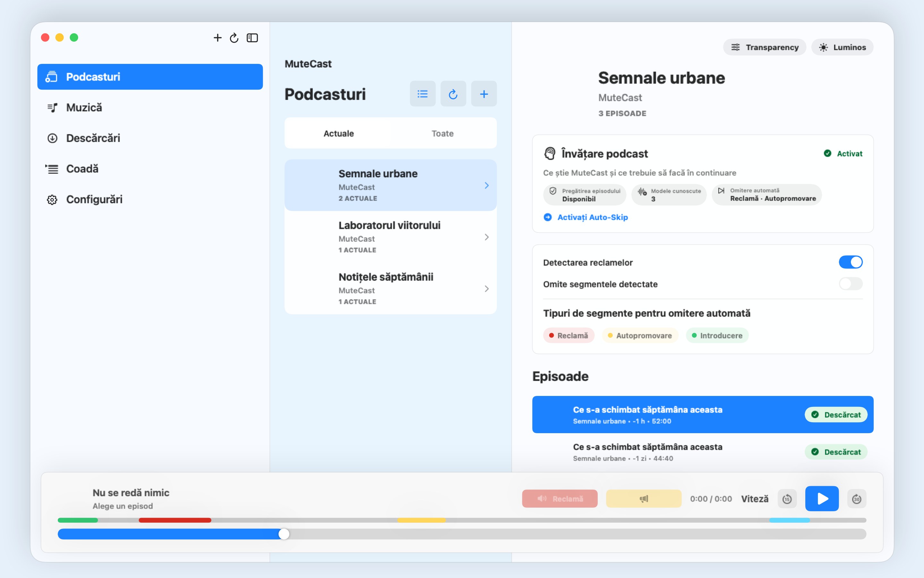Select the Toate tab

point(442,133)
